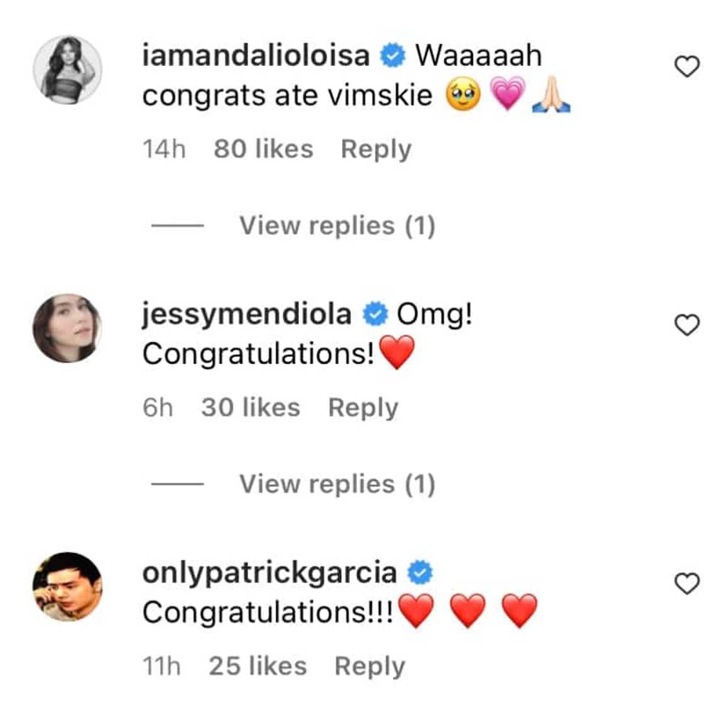Reply to onlypatrickgarcia's comment
This screenshot has width=704, height=728.
point(370,666)
